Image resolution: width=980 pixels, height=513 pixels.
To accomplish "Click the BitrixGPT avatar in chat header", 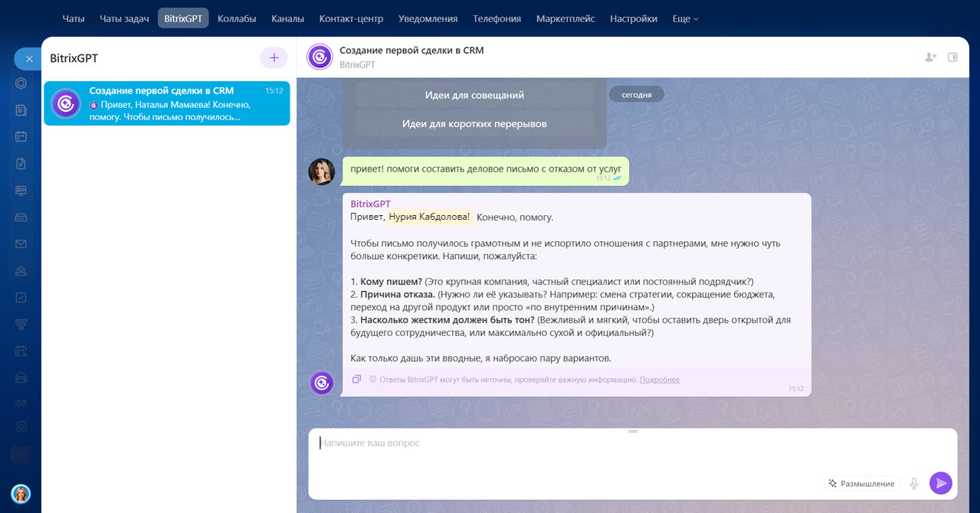I will [x=320, y=57].
